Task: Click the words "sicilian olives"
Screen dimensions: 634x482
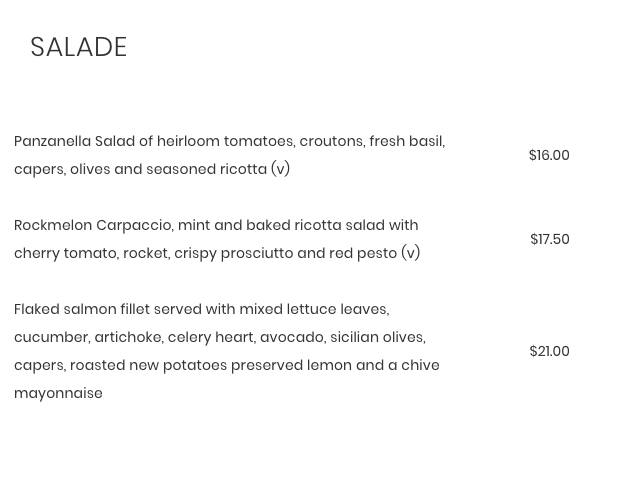Action: 377,337
